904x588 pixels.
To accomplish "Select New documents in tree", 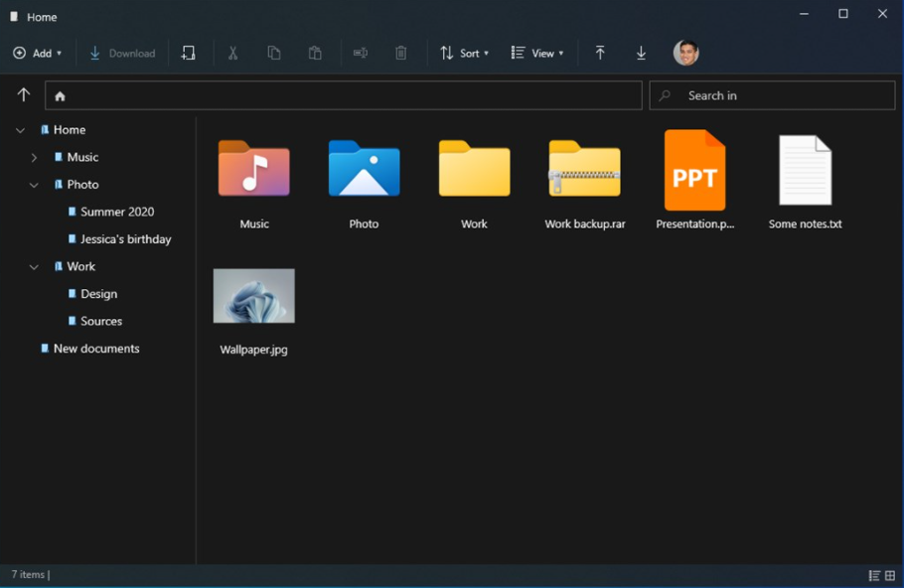I will pos(96,349).
